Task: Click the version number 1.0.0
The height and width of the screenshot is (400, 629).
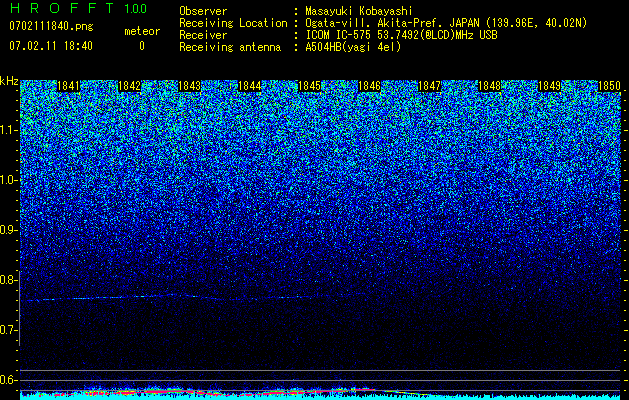Action: pos(136,8)
